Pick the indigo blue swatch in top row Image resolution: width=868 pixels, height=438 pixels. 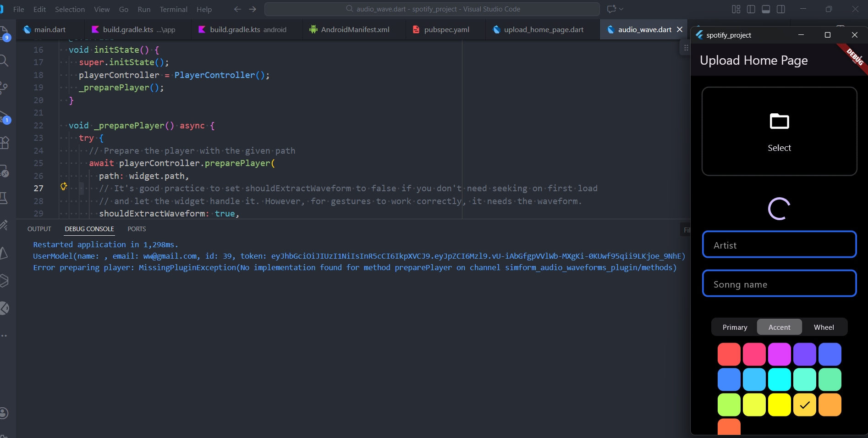coord(830,354)
